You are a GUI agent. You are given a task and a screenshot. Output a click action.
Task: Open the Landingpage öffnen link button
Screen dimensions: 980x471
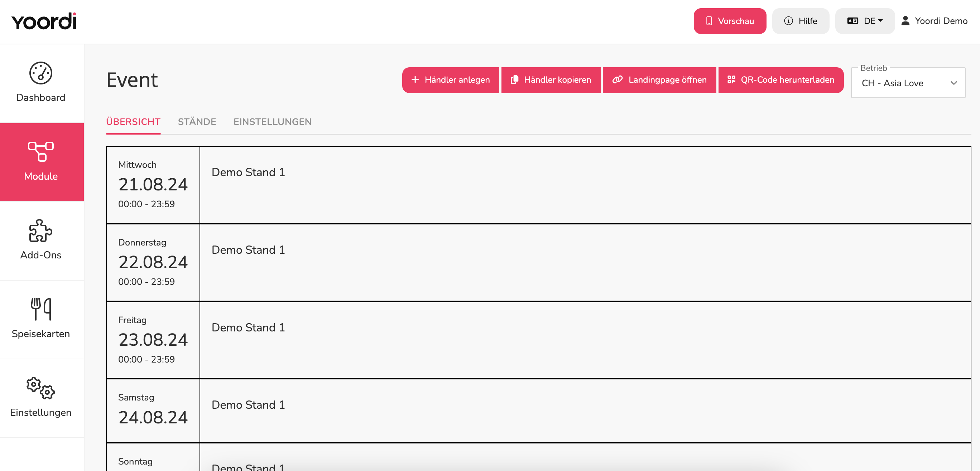(x=659, y=80)
